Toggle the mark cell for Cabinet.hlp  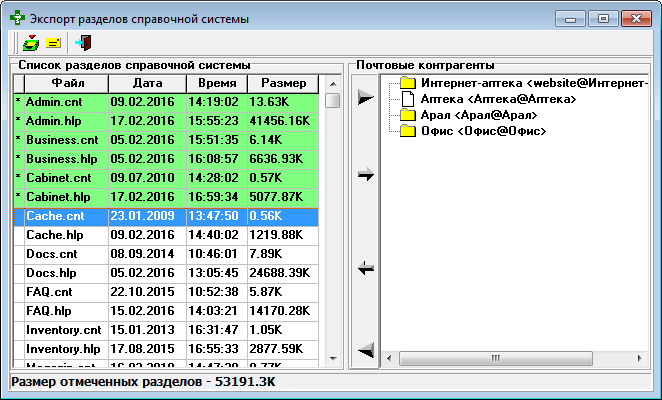(17, 197)
